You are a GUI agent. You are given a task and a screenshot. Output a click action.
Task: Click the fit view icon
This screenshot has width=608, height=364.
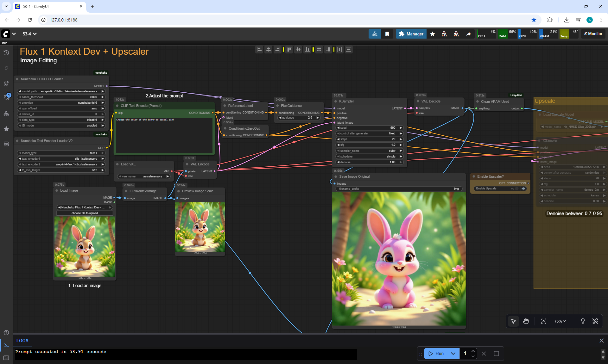[x=543, y=321]
